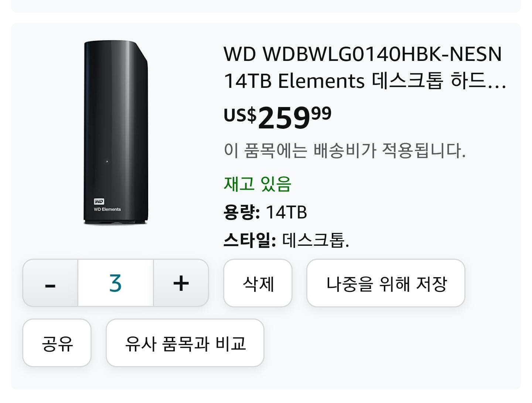
Task: Choose 유사 품목과 비교 to compare items
Action: pos(185,343)
